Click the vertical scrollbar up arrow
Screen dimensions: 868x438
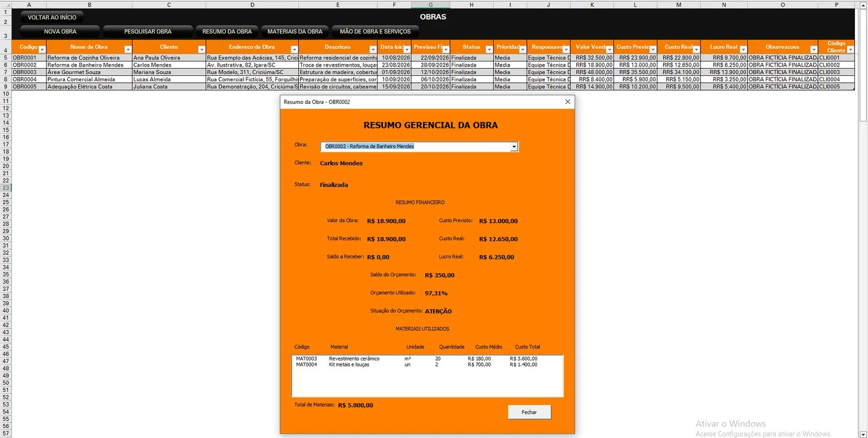point(863,5)
